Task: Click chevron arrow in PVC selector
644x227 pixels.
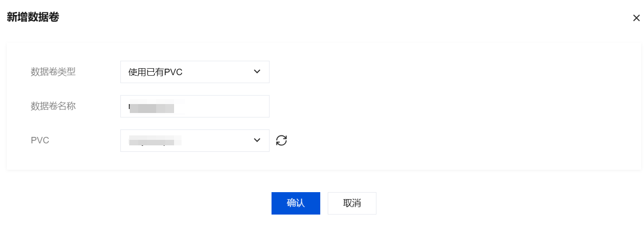Action: pyautogui.click(x=257, y=140)
